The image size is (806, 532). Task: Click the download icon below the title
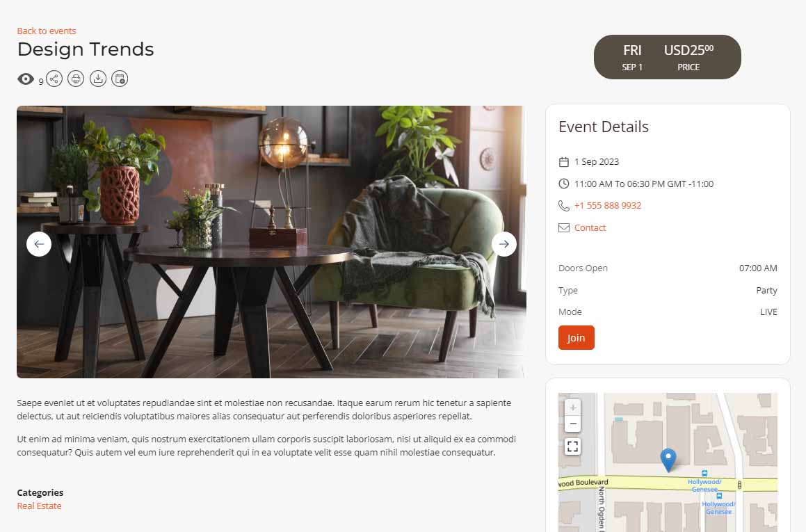click(x=97, y=79)
